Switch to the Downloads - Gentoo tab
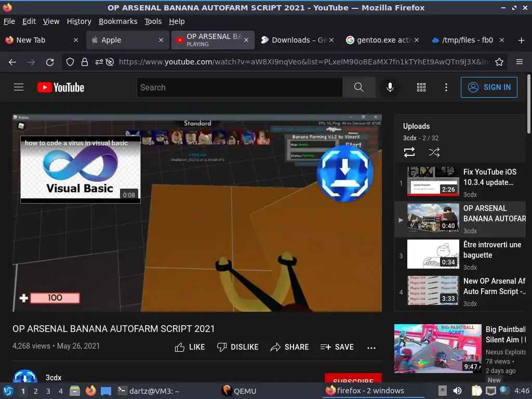The width and height of the screenshot is (532, 399). point(297,40)
